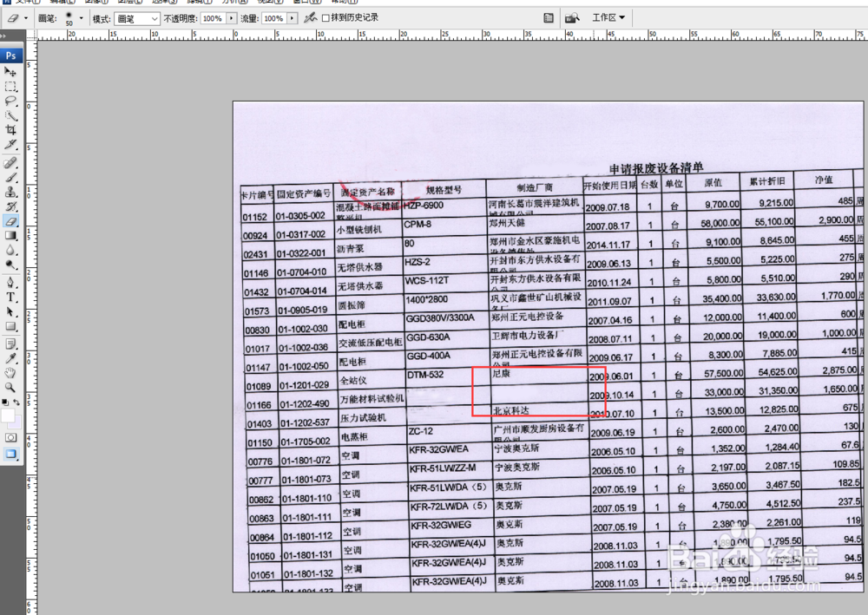Select the Crop tool

coord(10,130)
